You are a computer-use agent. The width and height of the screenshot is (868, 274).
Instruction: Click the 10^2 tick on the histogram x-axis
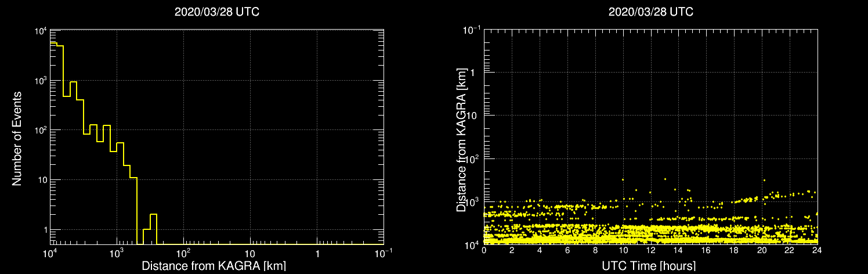click(x=184, y=253)
